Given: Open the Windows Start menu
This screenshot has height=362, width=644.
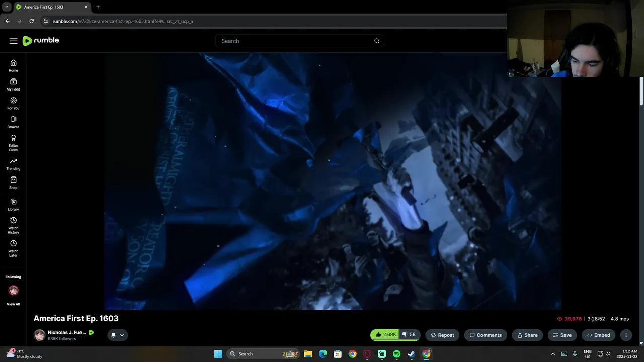Looking at the screenshot, I should pos(218,354).
